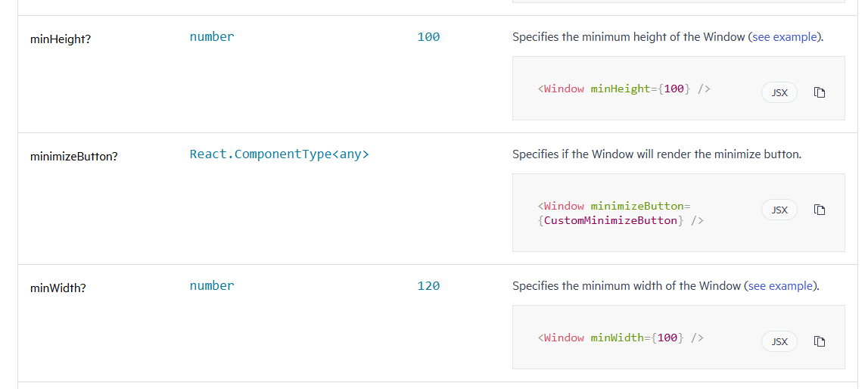Image resolution: width=868 pixels, height=389 pixels.
Task: Click the default value 100
Action: [428, 36]
